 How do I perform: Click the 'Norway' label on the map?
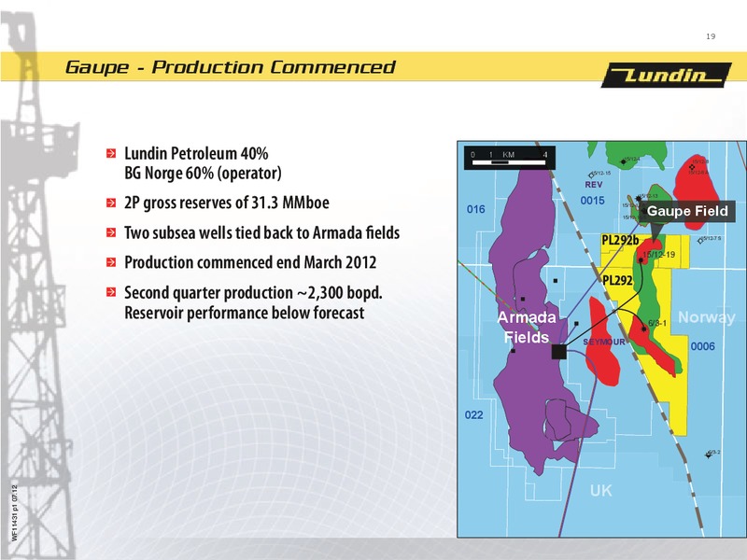coord(707,317)
